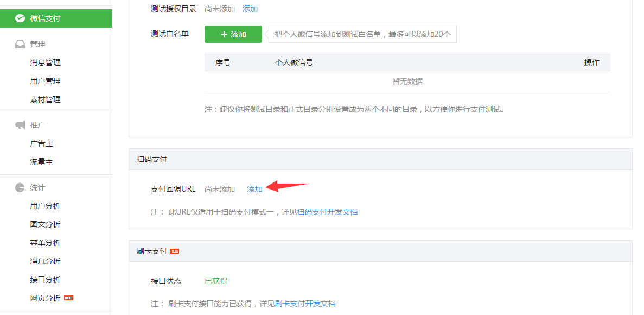This screenshot has width=644, height=315.
Task: Open 图文分析 statistics page
Action: pos(45,224)
